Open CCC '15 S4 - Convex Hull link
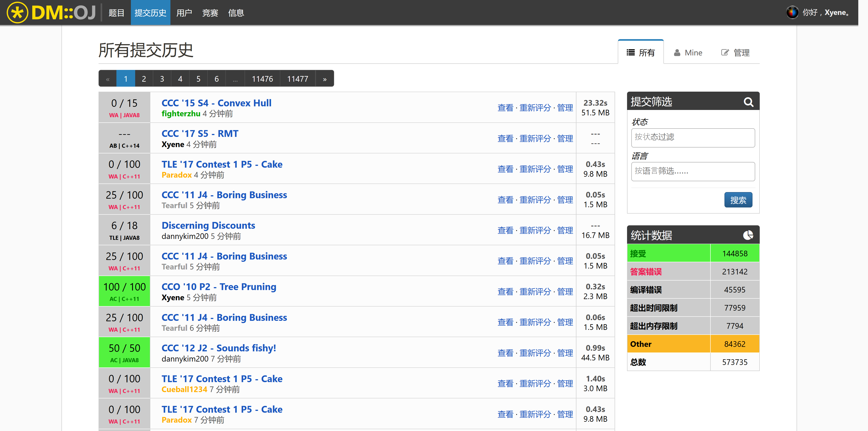The width and height of the screenshot is (868, 431). tap(216, 103)
